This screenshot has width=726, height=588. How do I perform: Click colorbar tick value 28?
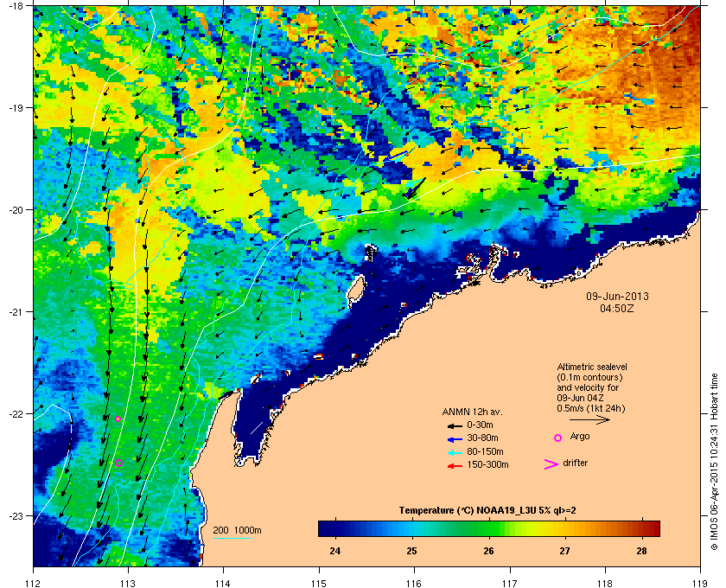(x=641, y=551)
